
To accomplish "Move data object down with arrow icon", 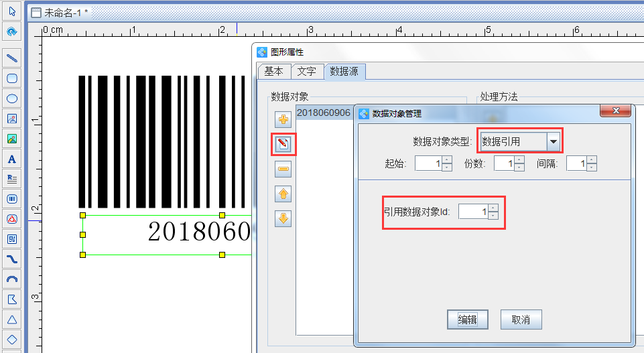I will click(283, 218).
